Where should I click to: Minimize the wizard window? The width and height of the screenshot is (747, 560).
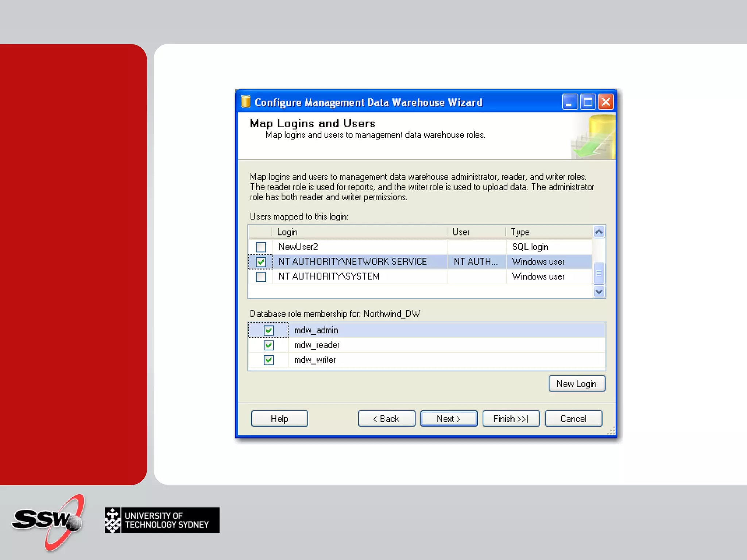[x=569, y=102]
